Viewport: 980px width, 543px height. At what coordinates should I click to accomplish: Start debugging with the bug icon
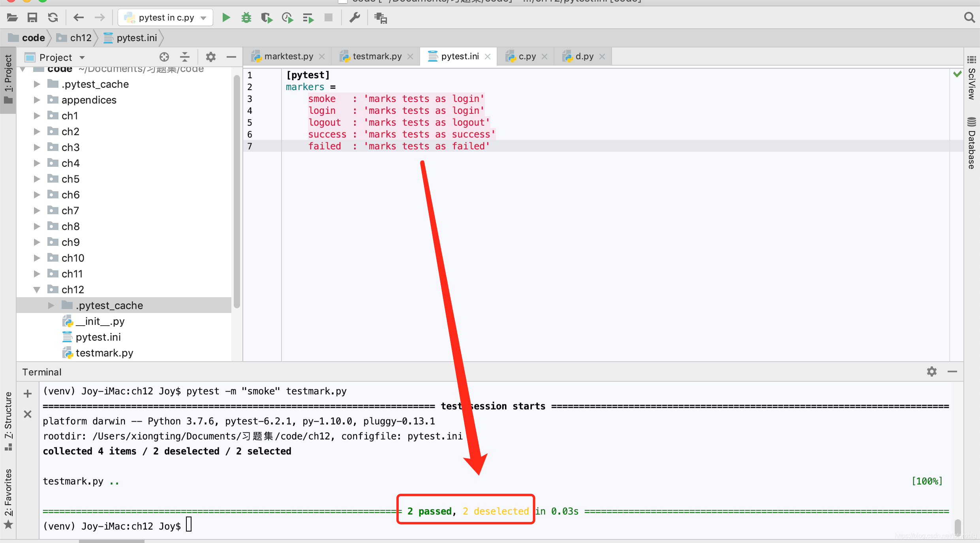[x=246, y=17]
